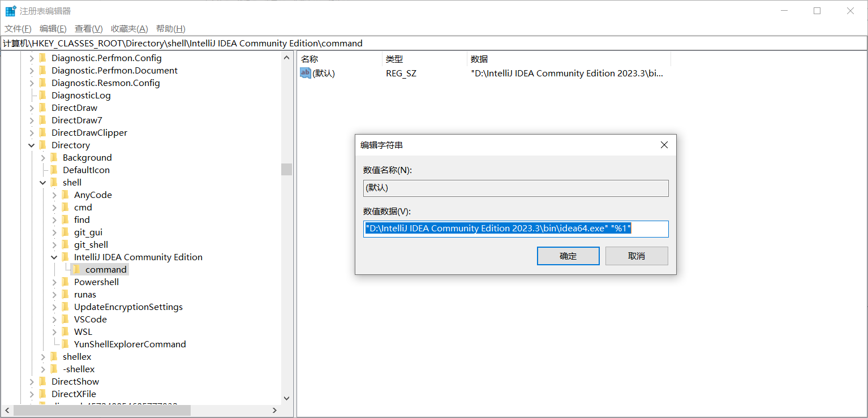Close the 编辑字符串 dialog

[x=664, y=145]
